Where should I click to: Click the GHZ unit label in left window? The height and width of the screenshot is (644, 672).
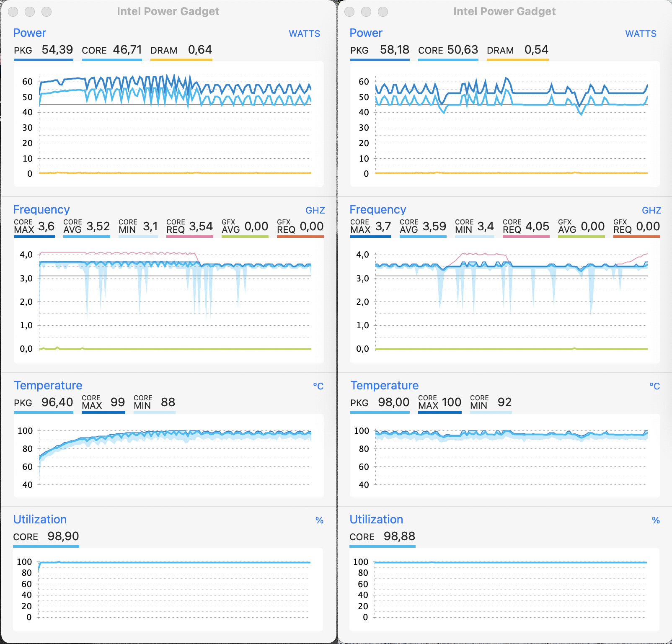(x=315, y=211)
